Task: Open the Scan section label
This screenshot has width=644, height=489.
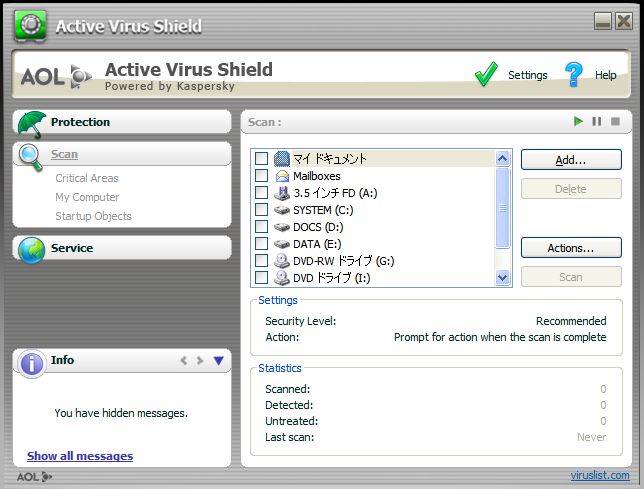Action: click(64, 154)
